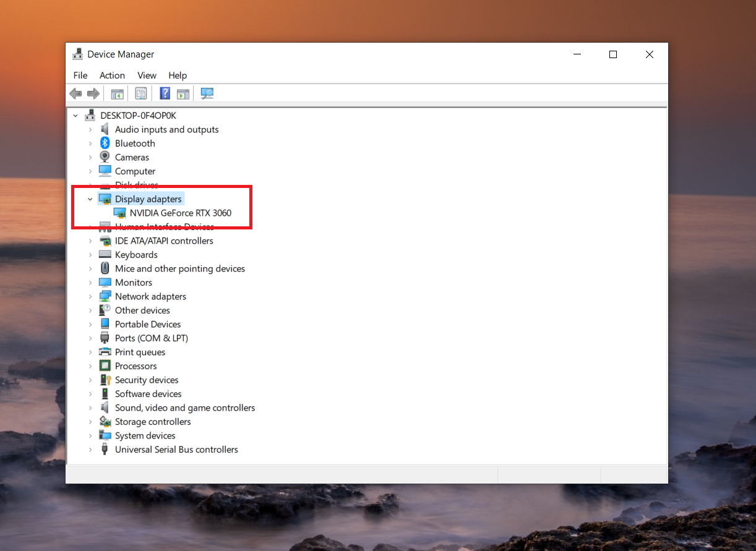Click the Show/Hide Console Tree toolbar icon
756x551 pixels.
pos(117,94)
